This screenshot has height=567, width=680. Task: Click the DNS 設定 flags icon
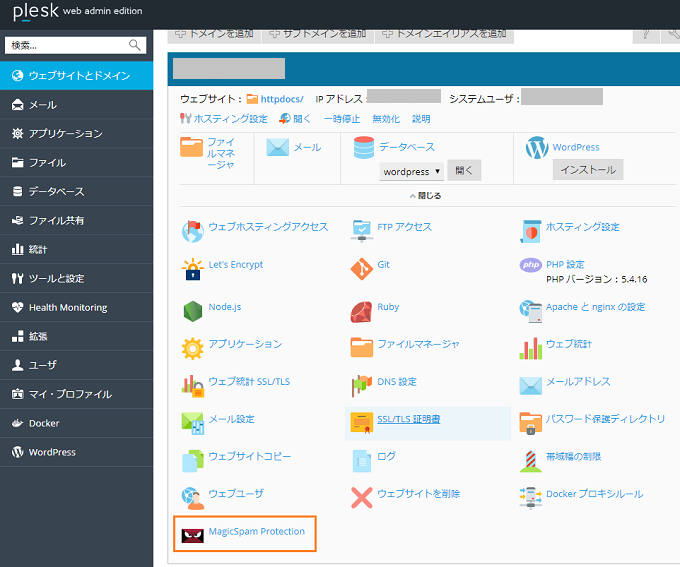pos(362,386)
